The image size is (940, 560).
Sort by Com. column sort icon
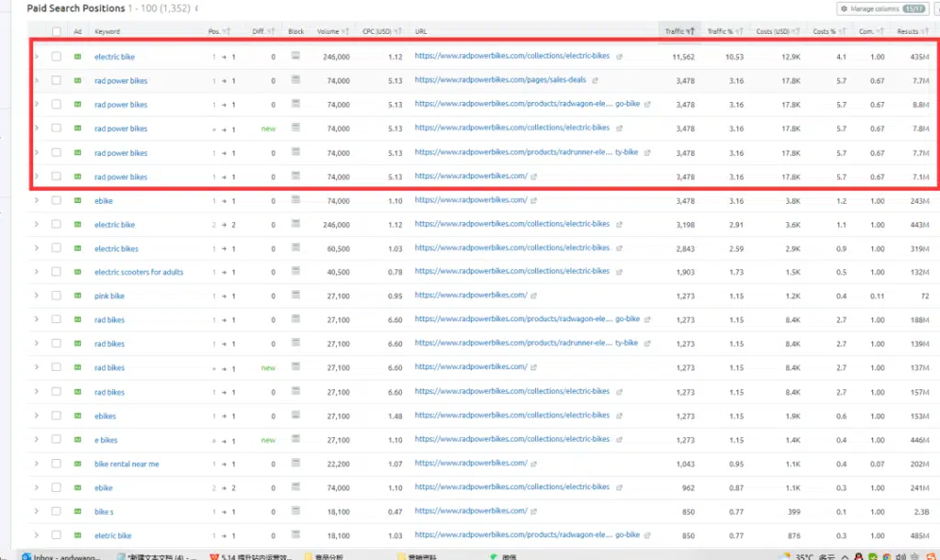click(x=880, y=32)
